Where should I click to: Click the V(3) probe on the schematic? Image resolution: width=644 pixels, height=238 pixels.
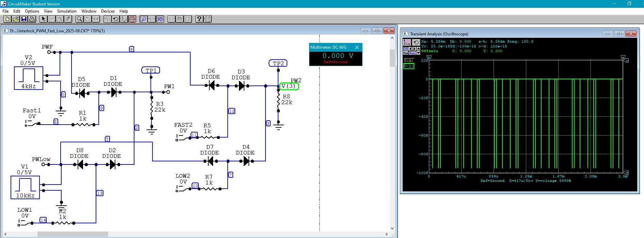click(x=289, y=86)
